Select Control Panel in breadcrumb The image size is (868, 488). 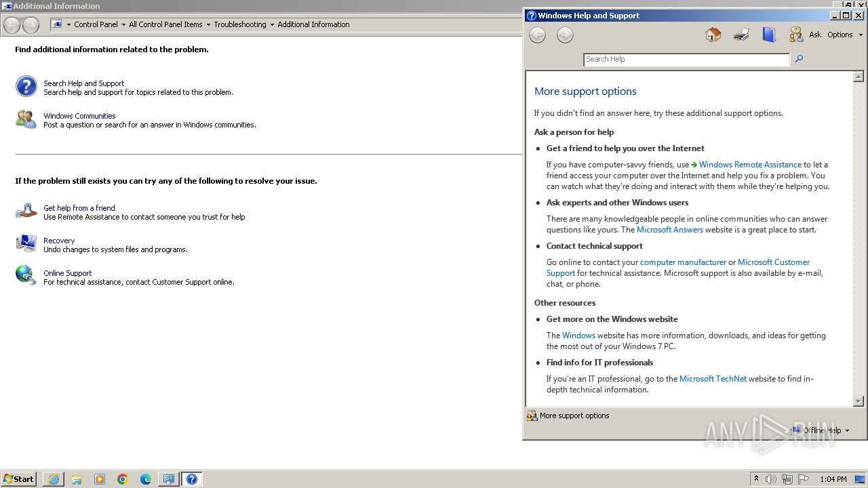pos(96,24)
